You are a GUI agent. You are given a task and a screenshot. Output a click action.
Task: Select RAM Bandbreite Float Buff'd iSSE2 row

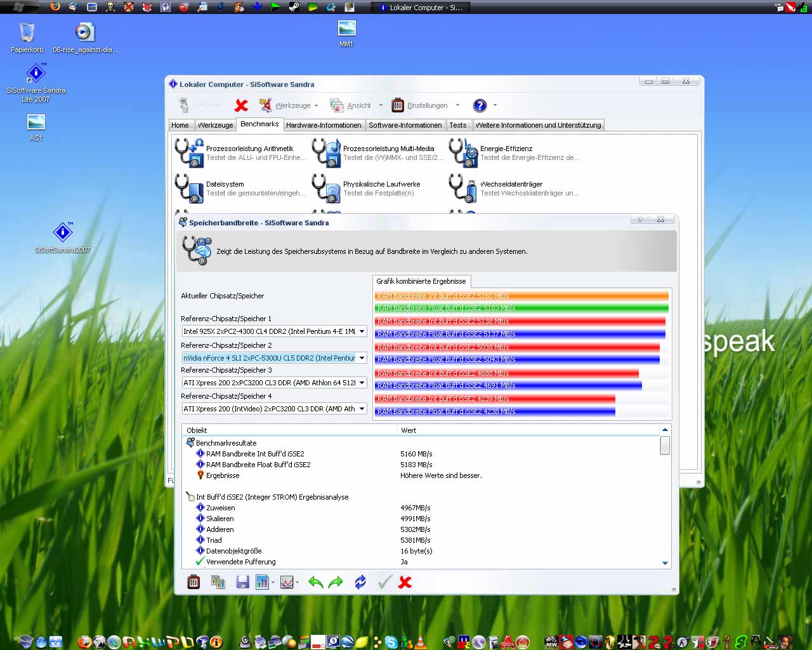coord(258,465)
